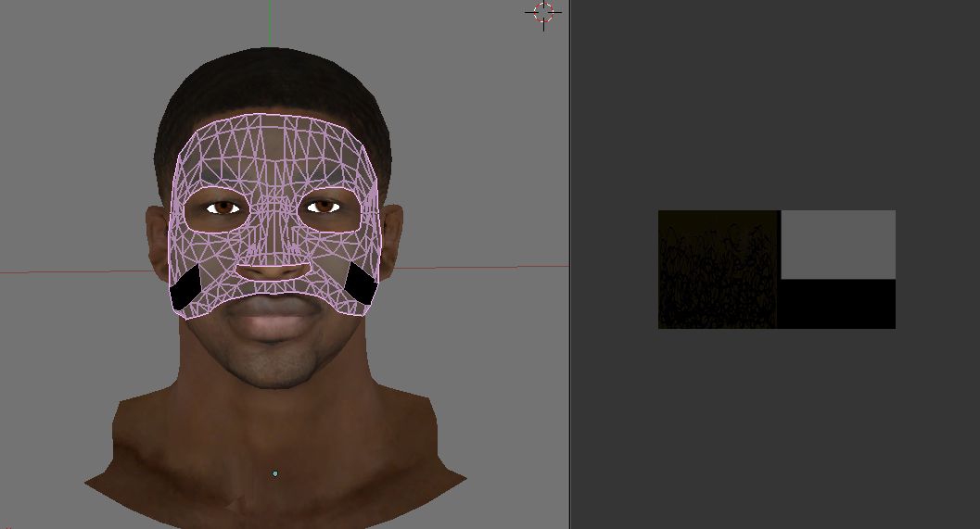This screenshot has height=529, width=980.
Task: Click the green axis line above the head
Action: [x=270, y=23]
